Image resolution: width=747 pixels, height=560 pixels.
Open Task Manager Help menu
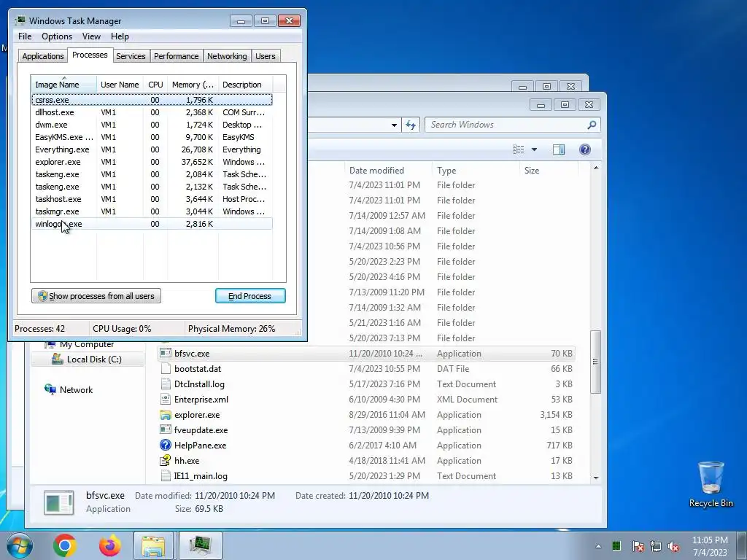coord(120,36)
